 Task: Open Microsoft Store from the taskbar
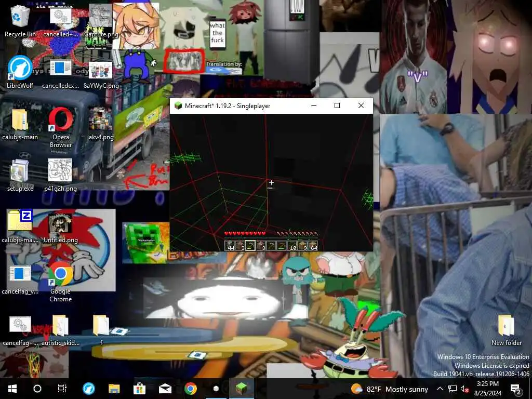pos(139,389)
